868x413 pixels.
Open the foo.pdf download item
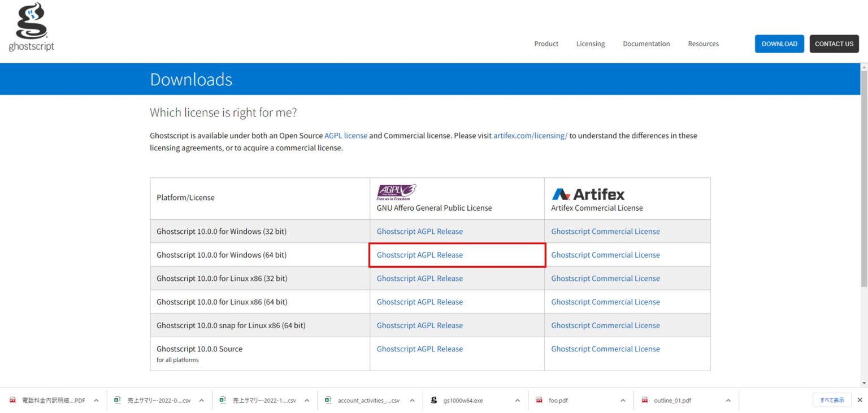click(x=558, y=401)
